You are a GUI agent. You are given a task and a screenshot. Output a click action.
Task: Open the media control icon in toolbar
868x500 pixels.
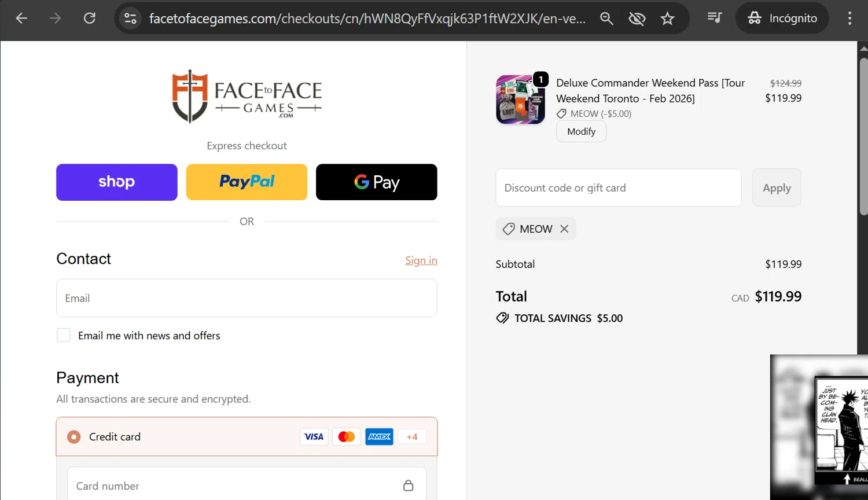tap(715, 18)
